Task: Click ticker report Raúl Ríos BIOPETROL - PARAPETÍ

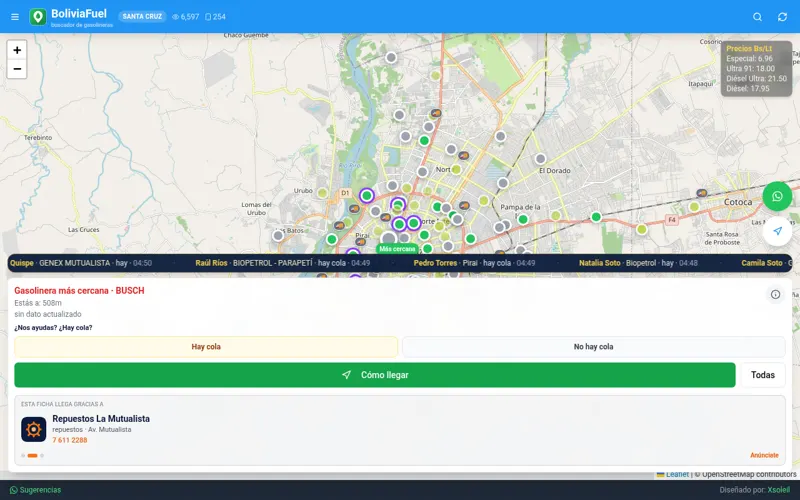Action: [283, 263]
